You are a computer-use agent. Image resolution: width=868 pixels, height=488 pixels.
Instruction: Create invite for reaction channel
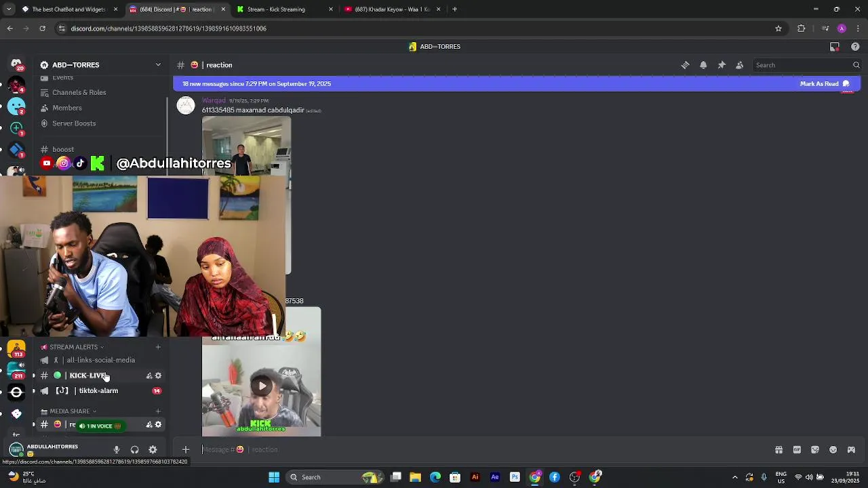pos(149,425)
